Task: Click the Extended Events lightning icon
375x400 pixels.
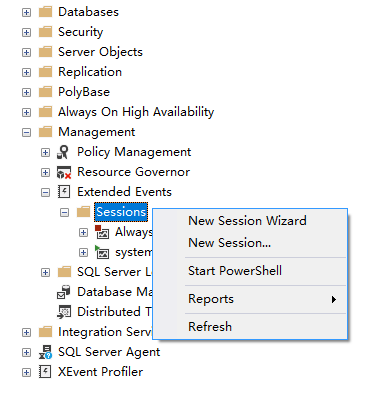Action: (64, 192)
